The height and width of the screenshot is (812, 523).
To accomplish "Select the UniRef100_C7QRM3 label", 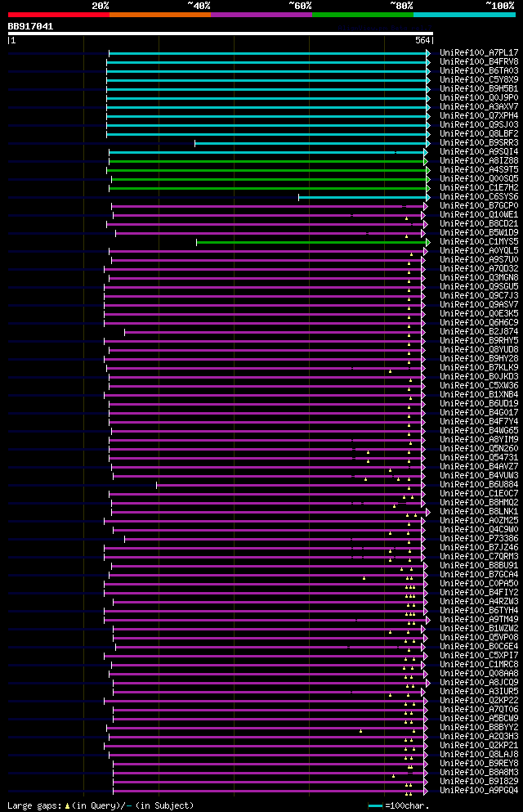I will 479,556.
